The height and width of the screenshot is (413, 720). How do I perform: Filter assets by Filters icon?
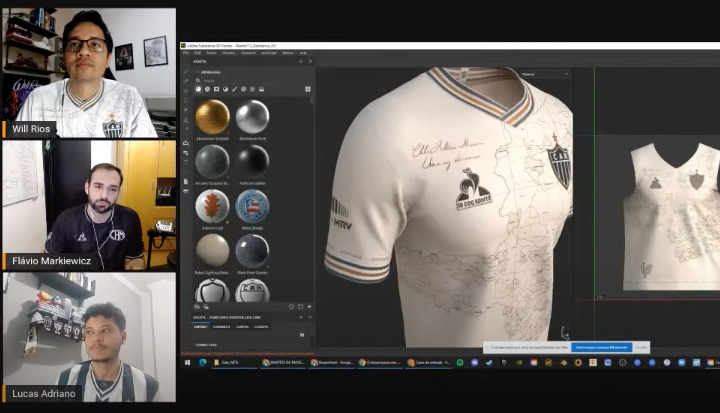225,89
